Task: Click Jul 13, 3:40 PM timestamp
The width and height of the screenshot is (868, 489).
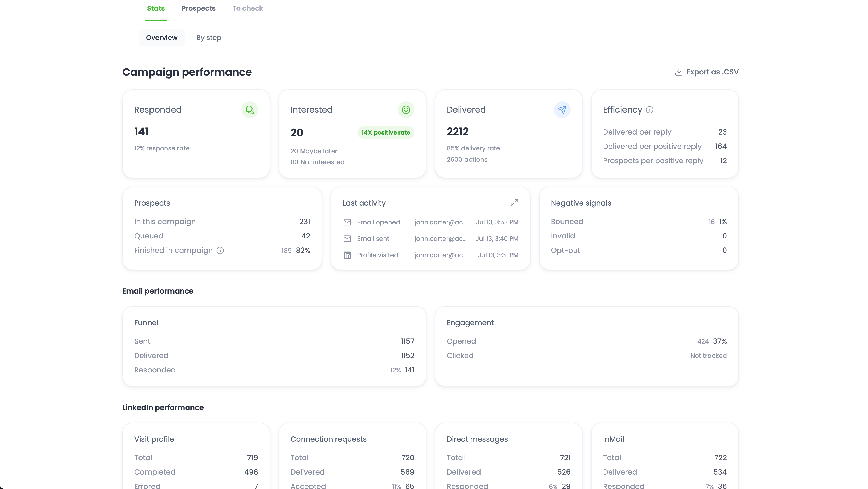Action: (497, 239)
